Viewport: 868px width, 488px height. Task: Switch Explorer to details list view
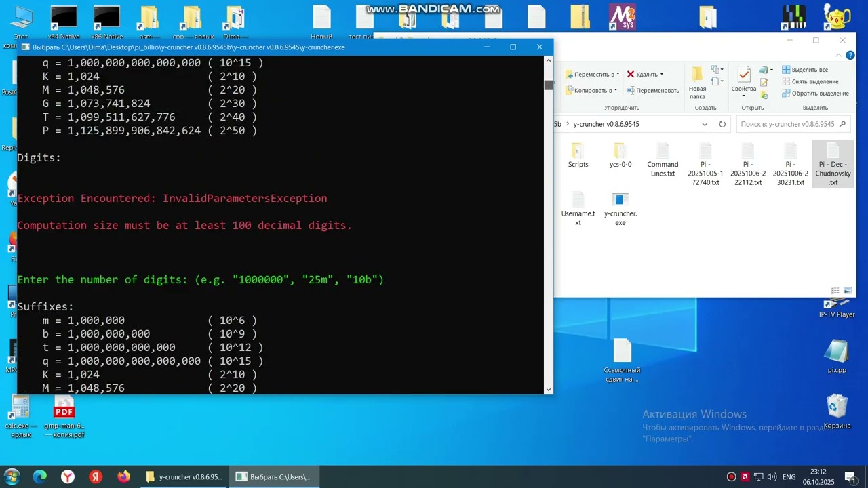click(835, 291)
